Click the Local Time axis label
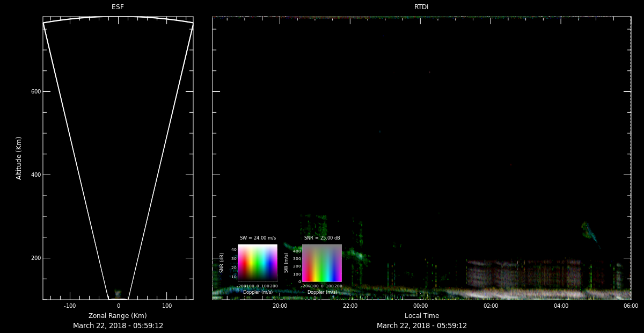This screenshot has height=333, width=644. tap(422, 316)
